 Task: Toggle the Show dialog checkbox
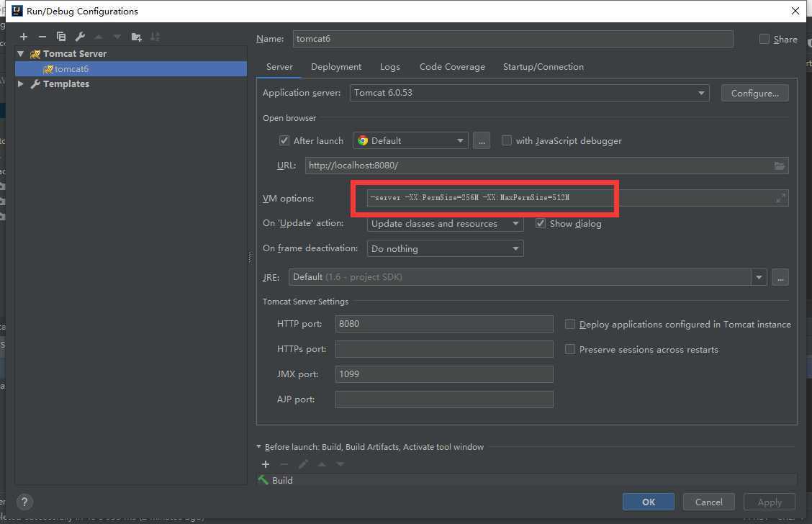541,223
